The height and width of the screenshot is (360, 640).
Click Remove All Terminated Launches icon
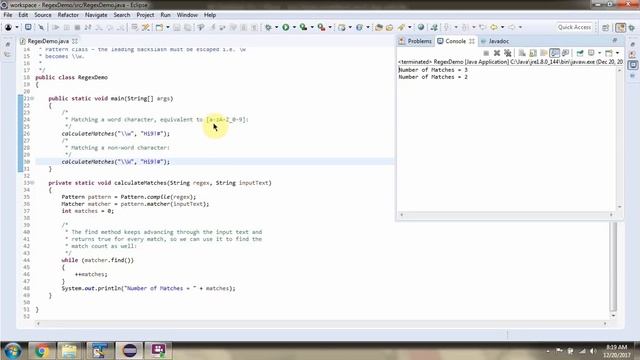click(507, 53)
